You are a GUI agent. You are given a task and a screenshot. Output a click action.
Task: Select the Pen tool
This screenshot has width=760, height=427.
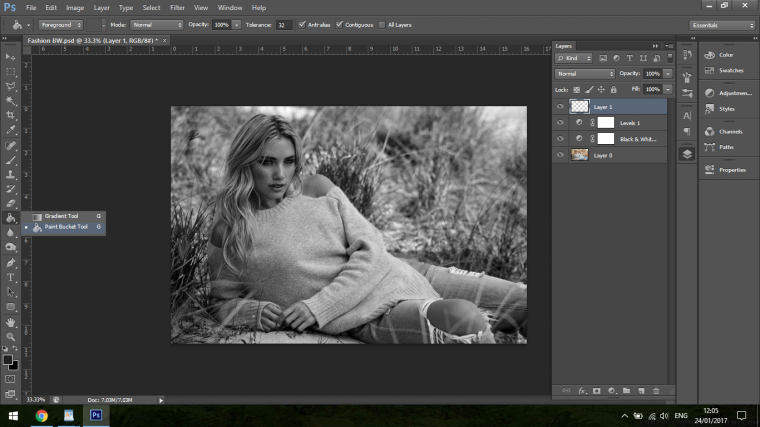[10, 263]
